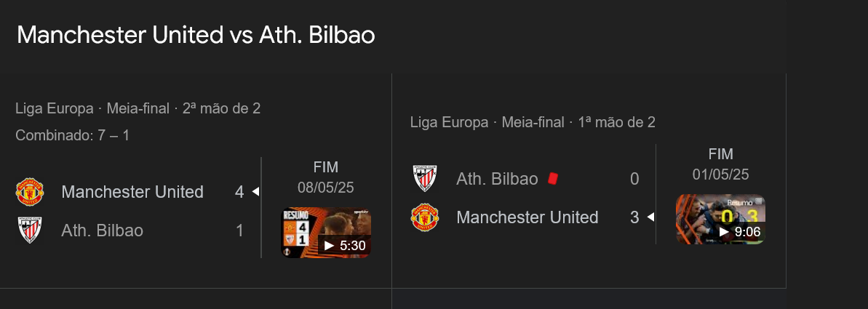Click Ath. Bilbao crest in second-leg match
Screen dimensions: 868x309
(x=30, y=230)
